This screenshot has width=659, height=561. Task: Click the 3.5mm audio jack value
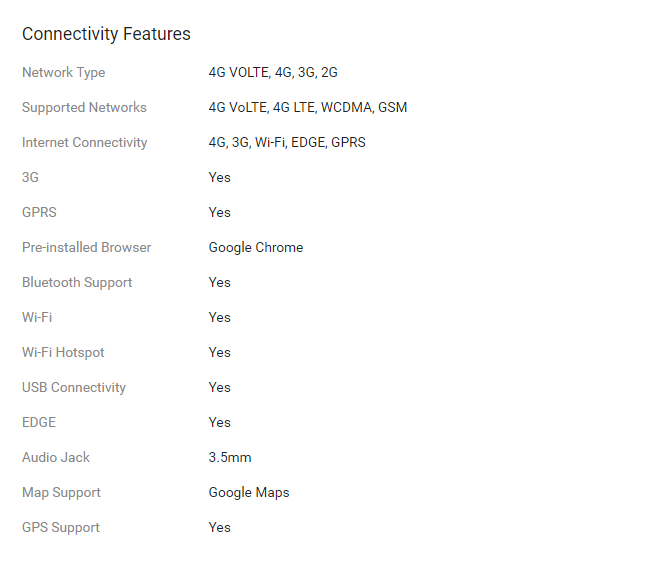(230, 458)
